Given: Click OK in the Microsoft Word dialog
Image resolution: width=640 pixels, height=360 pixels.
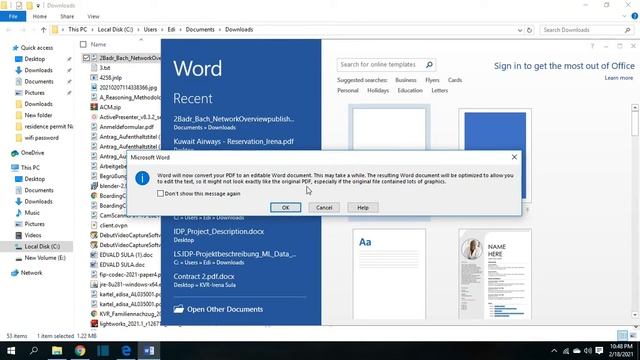Looking at the screenshot, I should (285, 207).
